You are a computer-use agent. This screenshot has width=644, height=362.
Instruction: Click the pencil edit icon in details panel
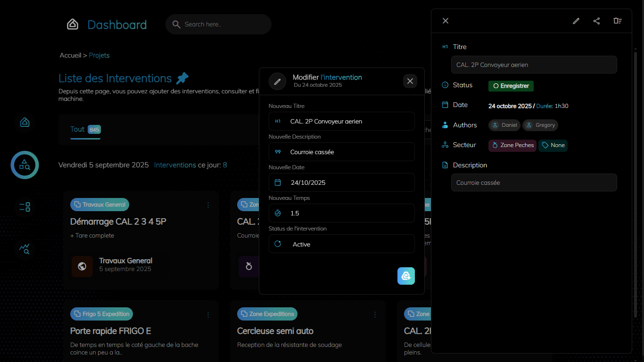(576, 21)
